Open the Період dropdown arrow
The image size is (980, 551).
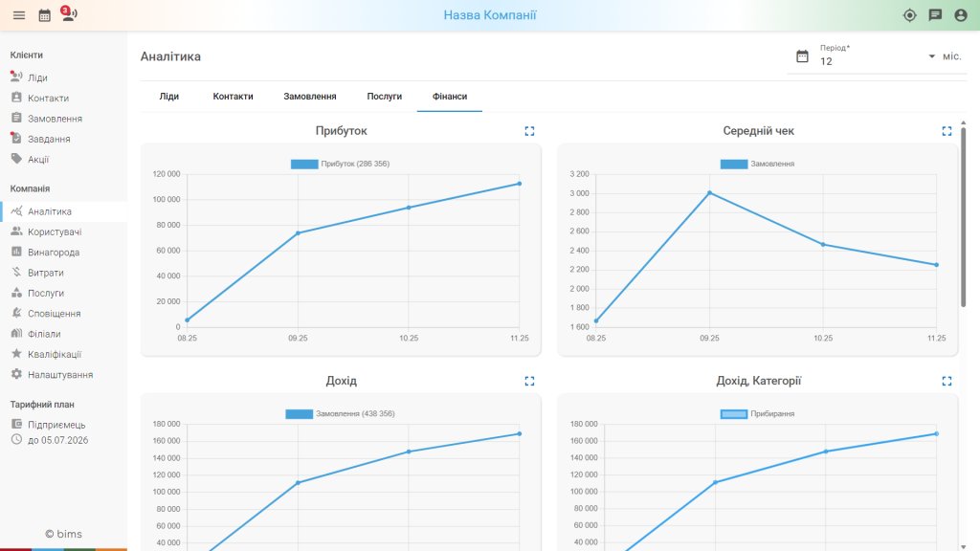point(932,56)
